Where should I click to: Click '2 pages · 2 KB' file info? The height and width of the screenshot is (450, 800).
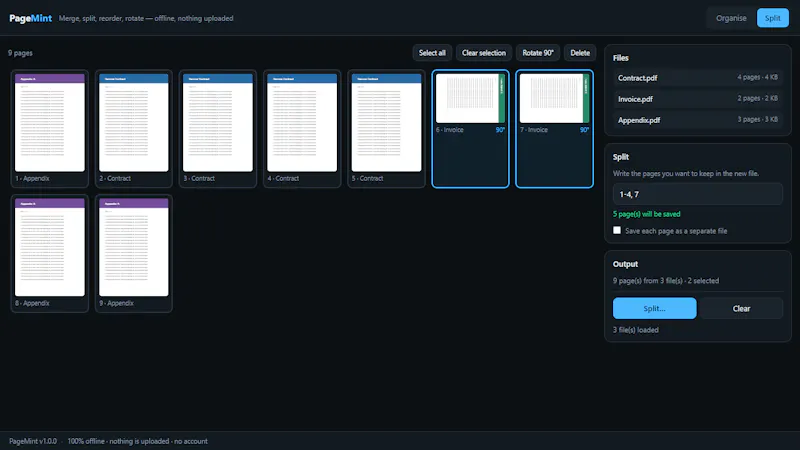click(x=757, y=98)
